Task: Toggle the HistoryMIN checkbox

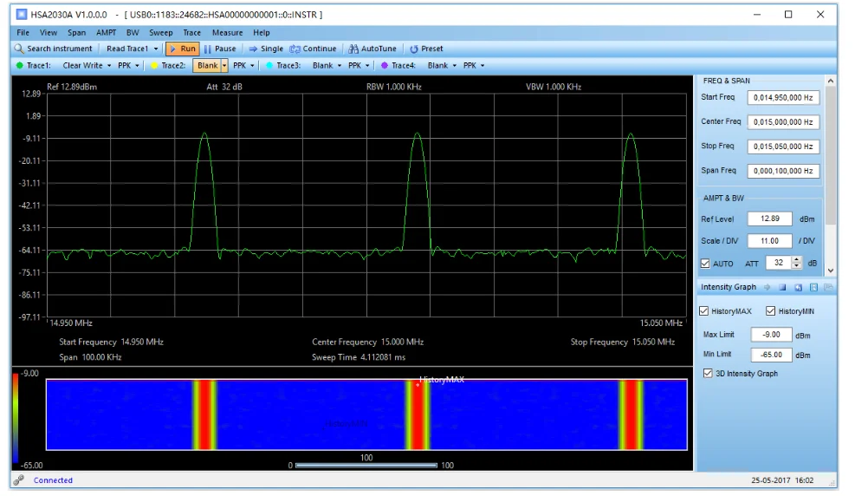Action: tap(771, 311)
